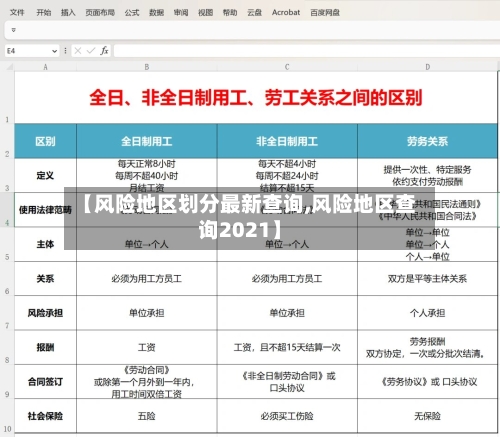Select row 3 header
Image resolution: width=500 pixels, height=437 pixels.
click(x=7, y=175)
